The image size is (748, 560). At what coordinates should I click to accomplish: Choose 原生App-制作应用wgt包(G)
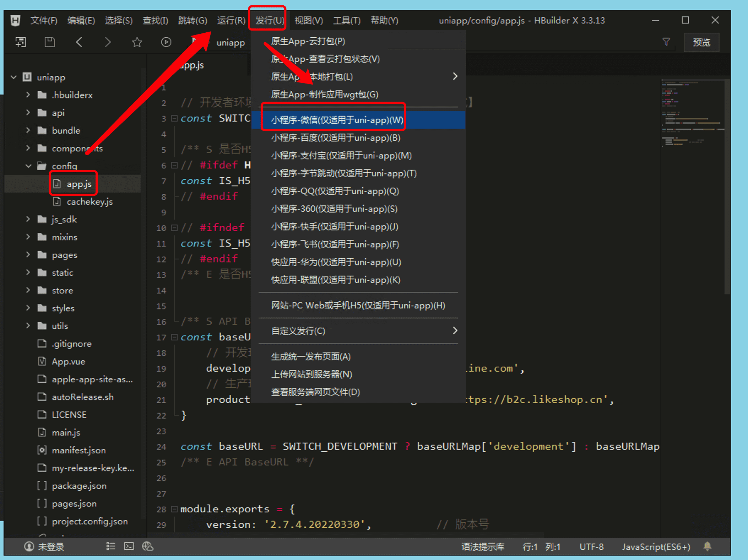[358, 94]
